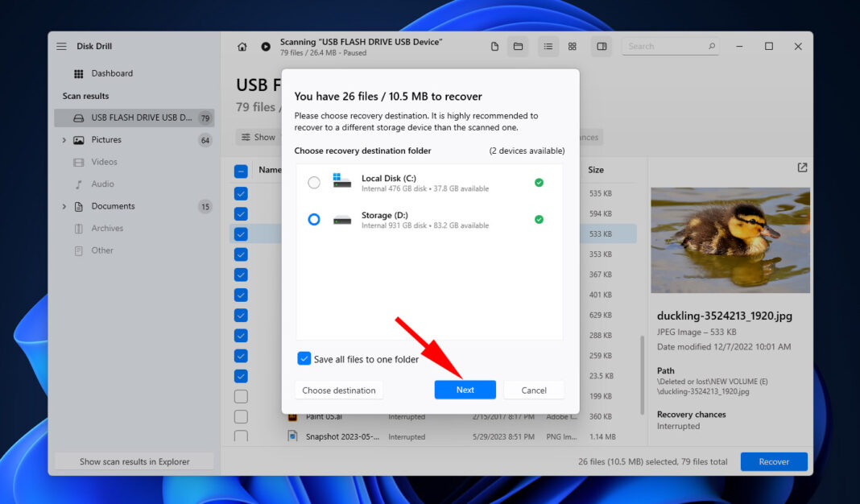Click the blue Recover button

774,462
